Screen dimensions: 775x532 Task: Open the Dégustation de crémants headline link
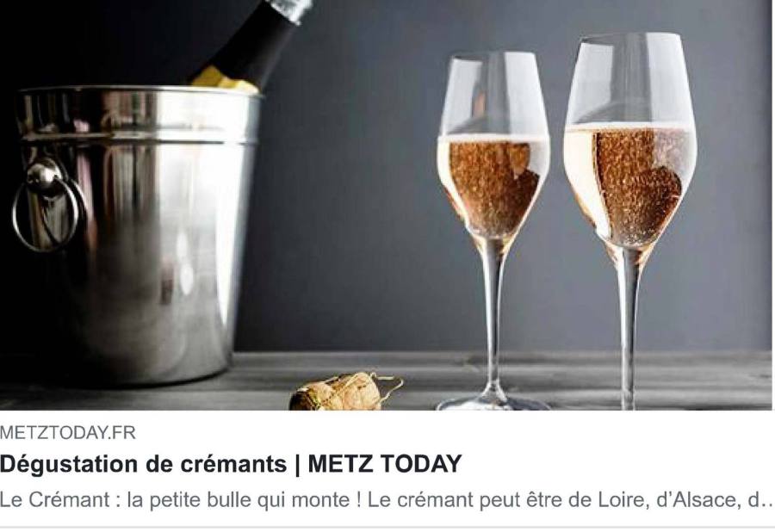tap(231, 464)
